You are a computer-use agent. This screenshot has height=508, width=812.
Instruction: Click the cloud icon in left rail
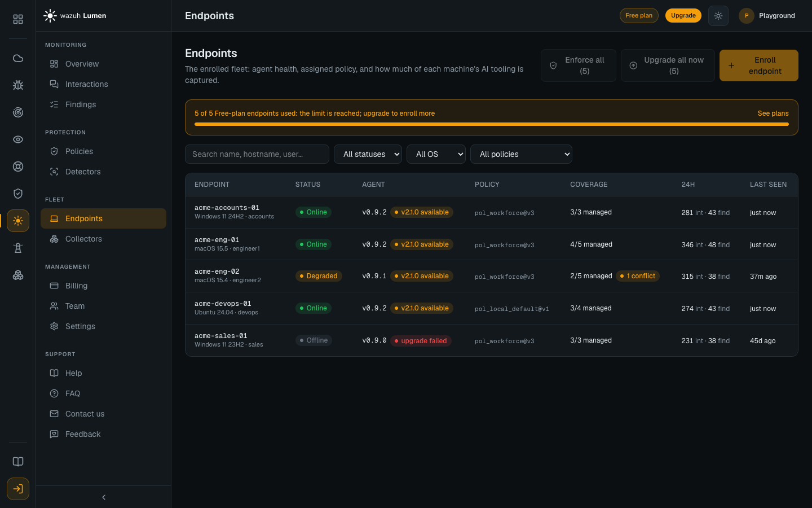click(18, 58)
